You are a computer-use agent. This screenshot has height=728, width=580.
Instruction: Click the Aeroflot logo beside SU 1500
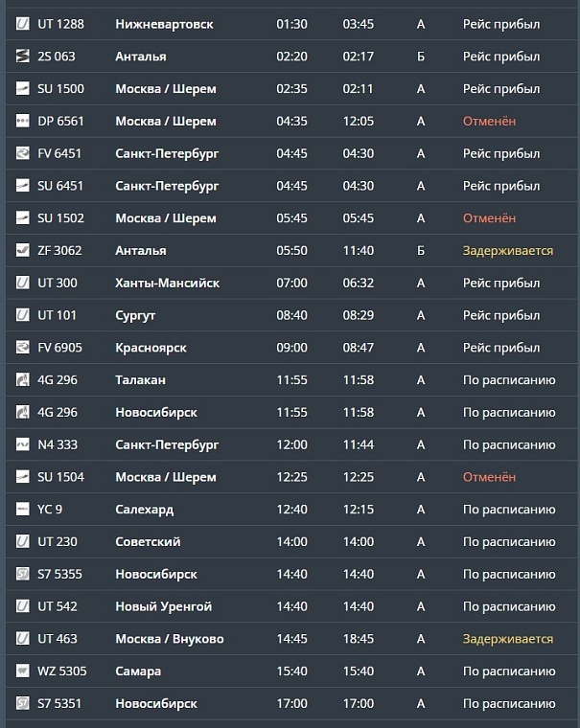(22, 88)
